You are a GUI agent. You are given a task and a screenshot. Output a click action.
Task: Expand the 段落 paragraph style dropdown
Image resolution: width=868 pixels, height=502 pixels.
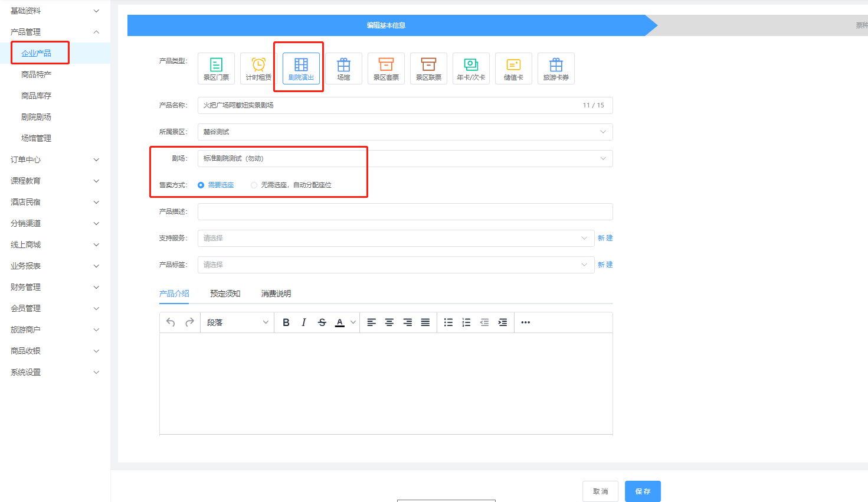237,322
